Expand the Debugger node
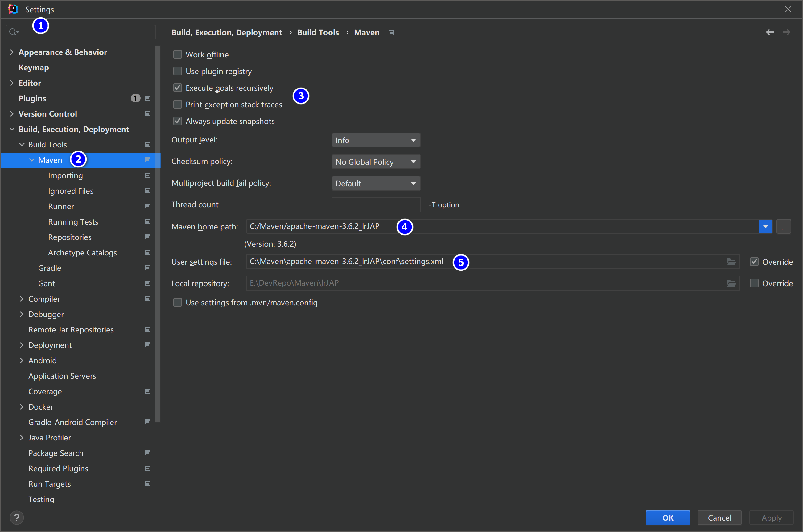 (x=22, y=314)
